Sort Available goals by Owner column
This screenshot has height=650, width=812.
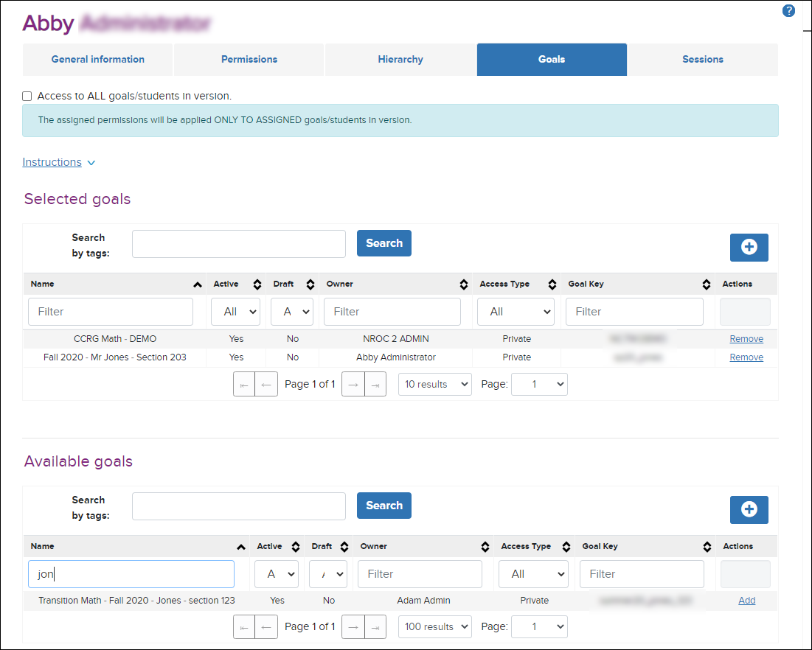[x=485, y=547]
